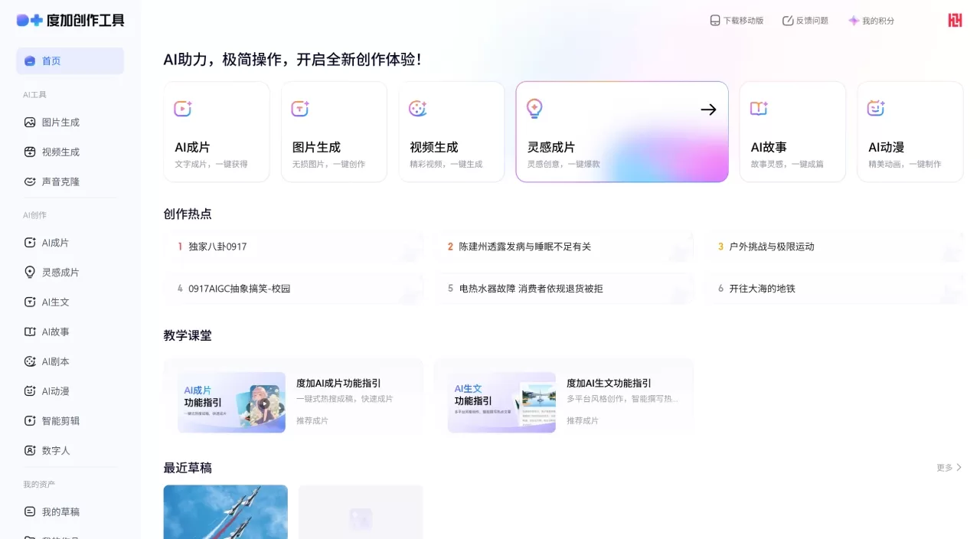
Task: Open AI故事 in the sidebar
Action: 70,332
